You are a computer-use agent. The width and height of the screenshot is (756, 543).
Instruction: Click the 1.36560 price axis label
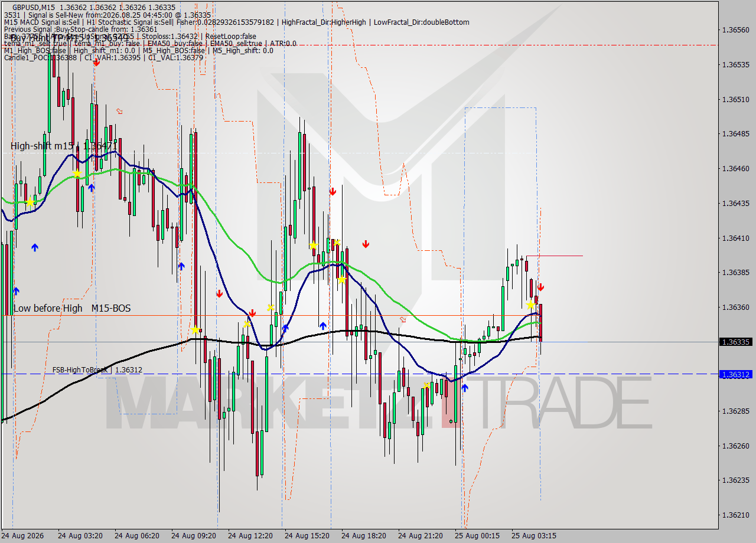pyautogui.click(x=736, y=30)
